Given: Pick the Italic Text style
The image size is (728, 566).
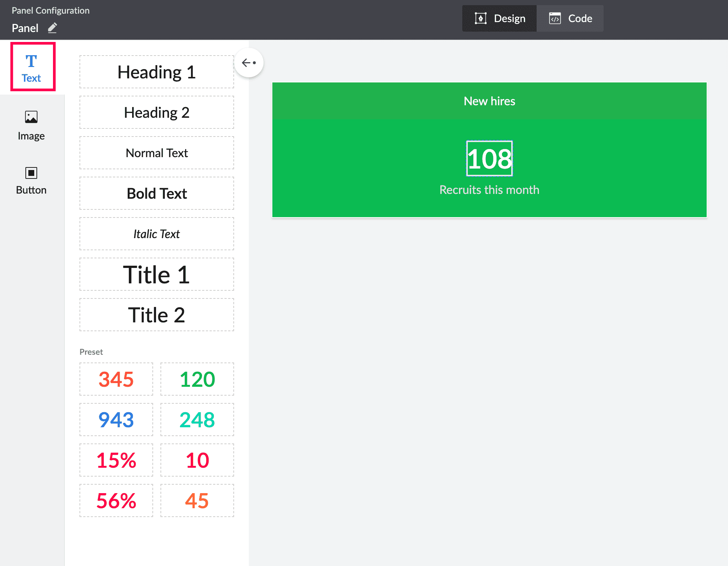Looking at the screenshot, I should [x=156, y=234].
